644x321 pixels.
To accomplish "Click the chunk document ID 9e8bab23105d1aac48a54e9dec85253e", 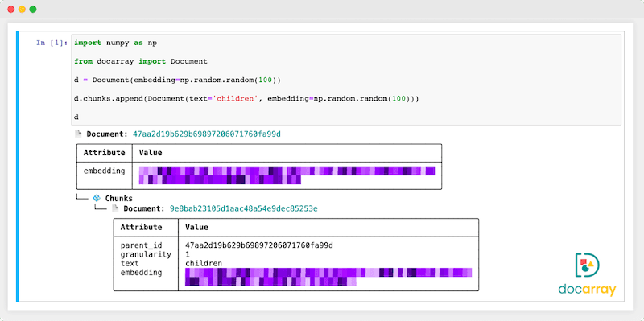I will pos(244,208).
